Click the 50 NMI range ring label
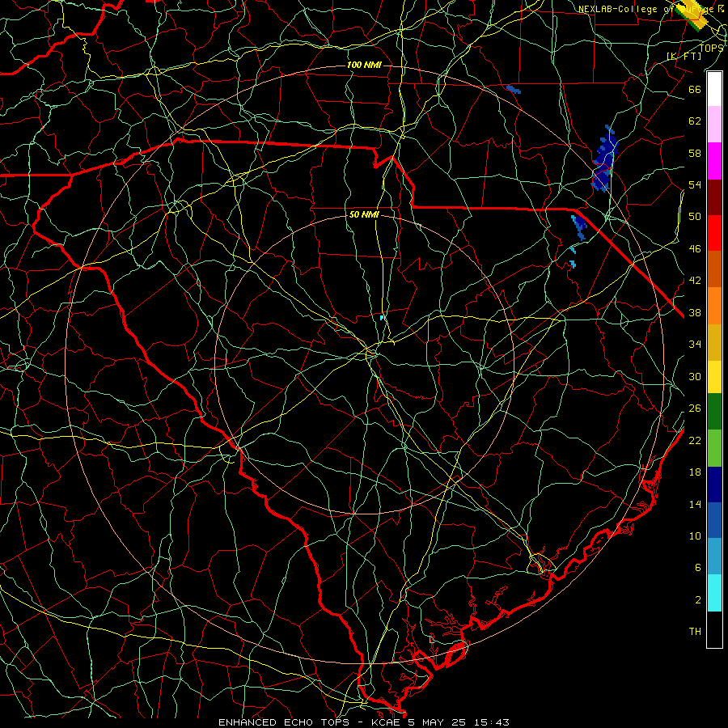 pyautogui.click(x=364, y=214)
